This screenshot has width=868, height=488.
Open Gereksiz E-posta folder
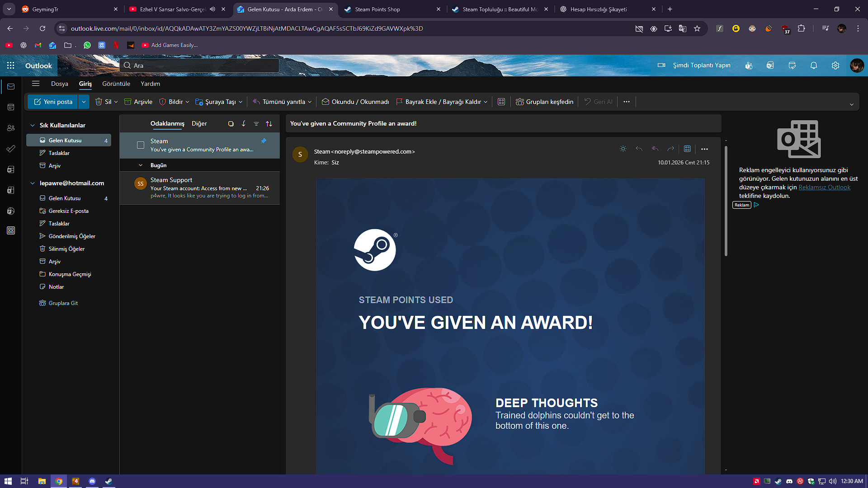69,211
